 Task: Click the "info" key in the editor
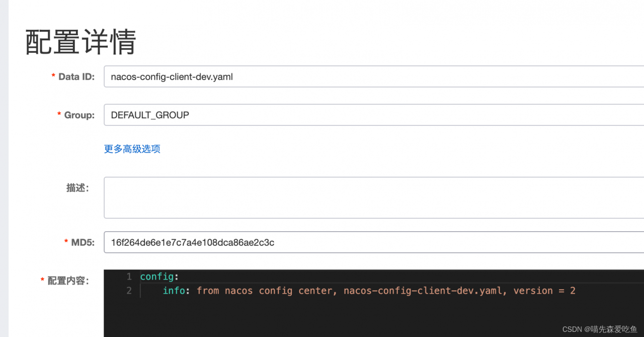(x=174, y=291)
